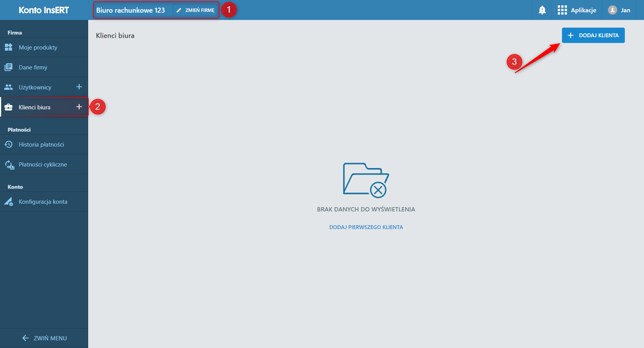Click plus icon next to Klienci biura
The image size is (644, 348).
coord(79,107)
